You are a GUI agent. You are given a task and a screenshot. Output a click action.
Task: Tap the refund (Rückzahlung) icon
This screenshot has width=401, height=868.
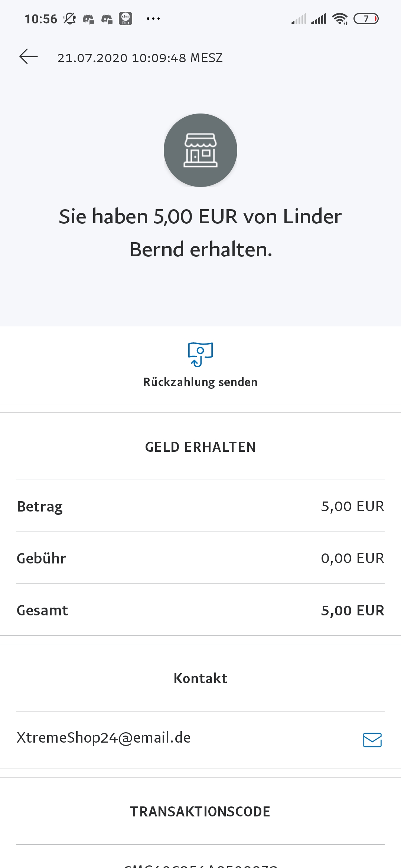[x=200, y=355]
